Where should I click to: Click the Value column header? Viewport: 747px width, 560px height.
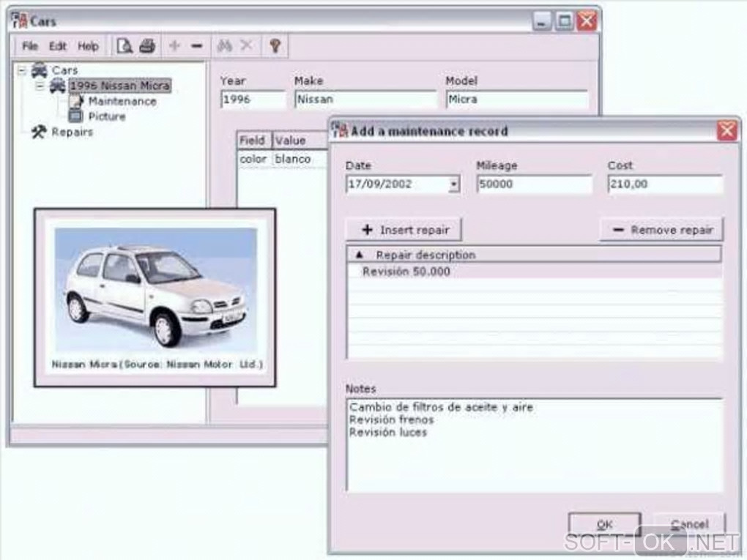tap(300, 141)
